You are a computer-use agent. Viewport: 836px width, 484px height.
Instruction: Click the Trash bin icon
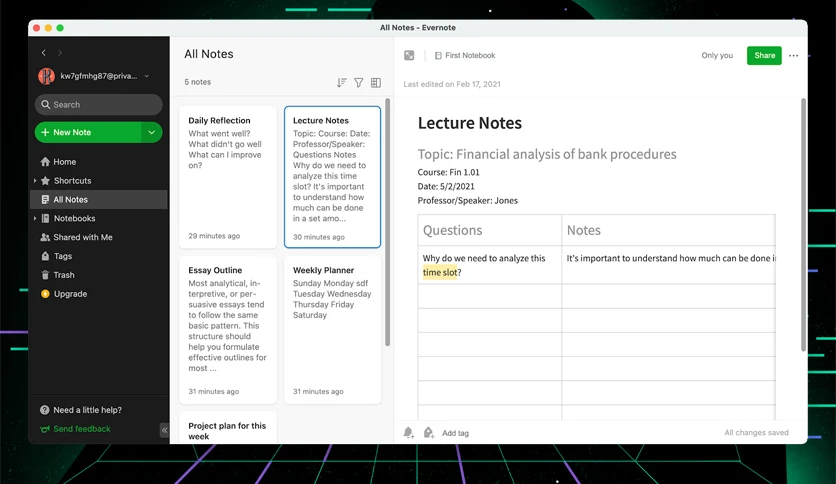tap(45, 275)
